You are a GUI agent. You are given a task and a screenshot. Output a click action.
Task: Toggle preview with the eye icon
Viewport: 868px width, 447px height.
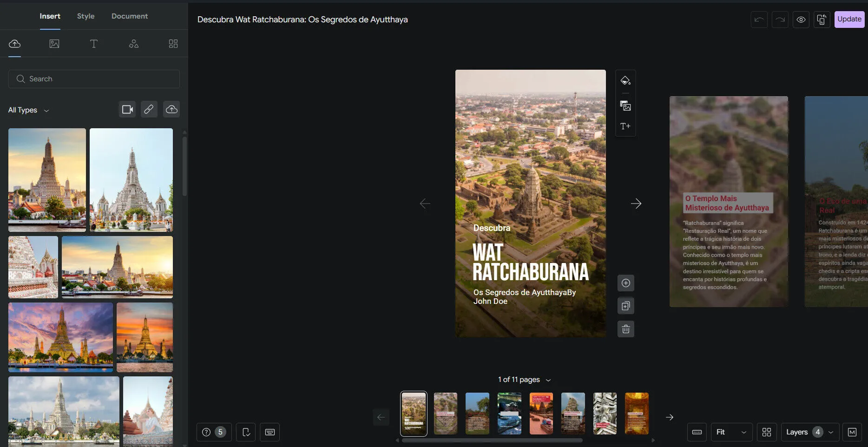[801, 20]
